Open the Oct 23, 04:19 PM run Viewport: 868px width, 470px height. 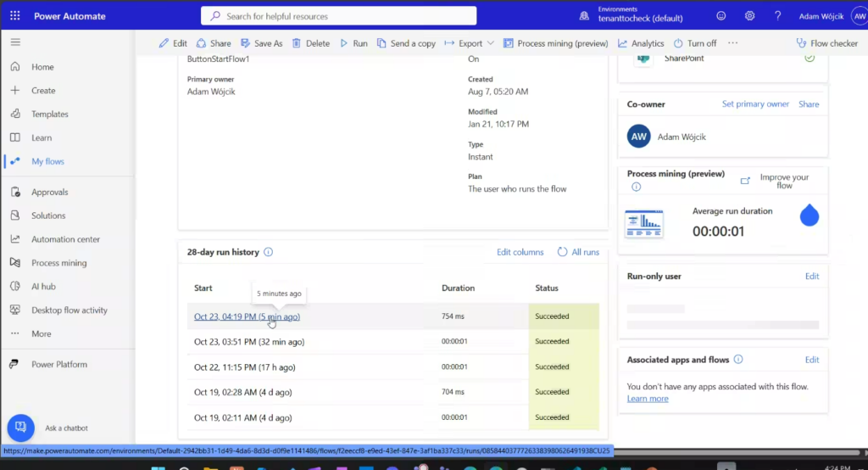(246, 316)
